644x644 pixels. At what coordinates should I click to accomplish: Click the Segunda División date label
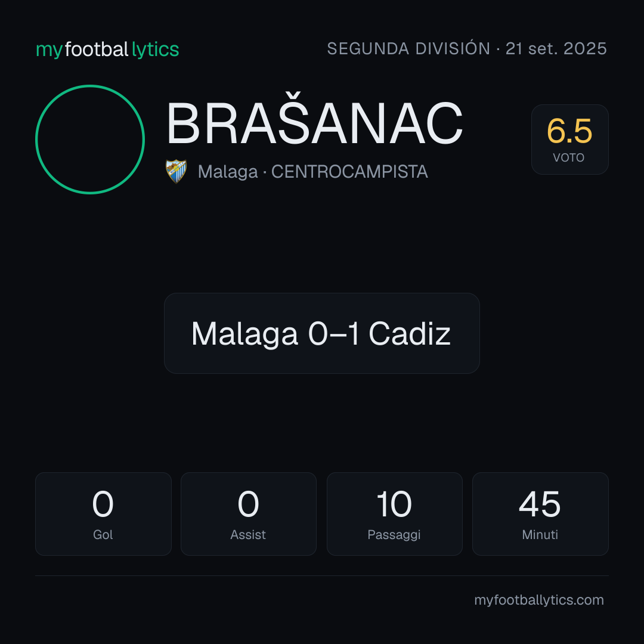click(466, 49)
